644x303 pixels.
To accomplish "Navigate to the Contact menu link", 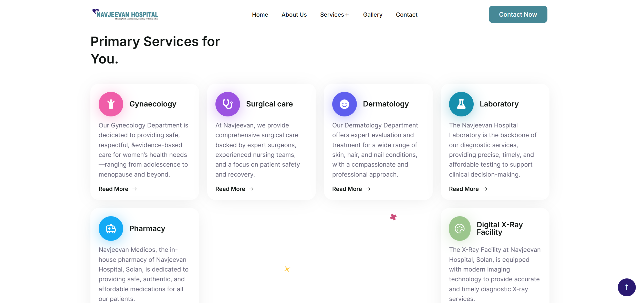I will coord(407,15).
